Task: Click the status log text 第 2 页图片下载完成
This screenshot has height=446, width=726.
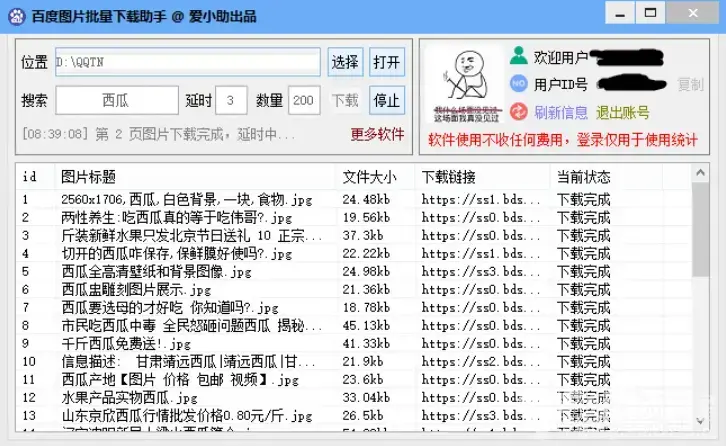Action: point(159,135)
